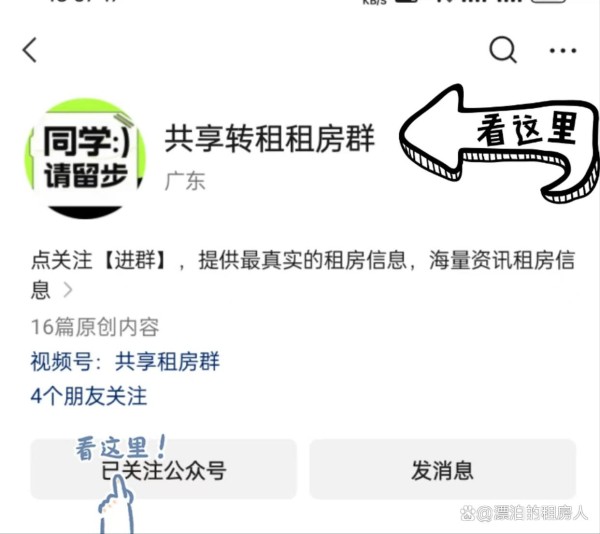
Task: Tap the account name 共享转租租房群
Action: [269, 138]
